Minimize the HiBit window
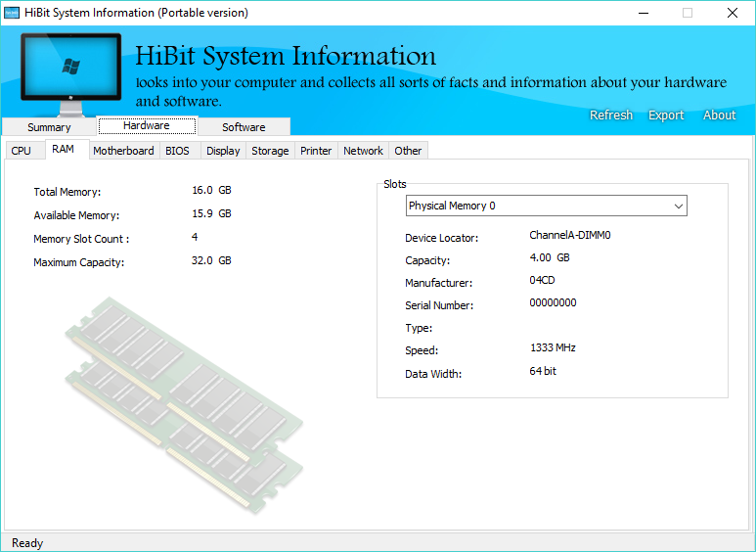This screenshot has width=756, height=552. click(x=644, y=13)
